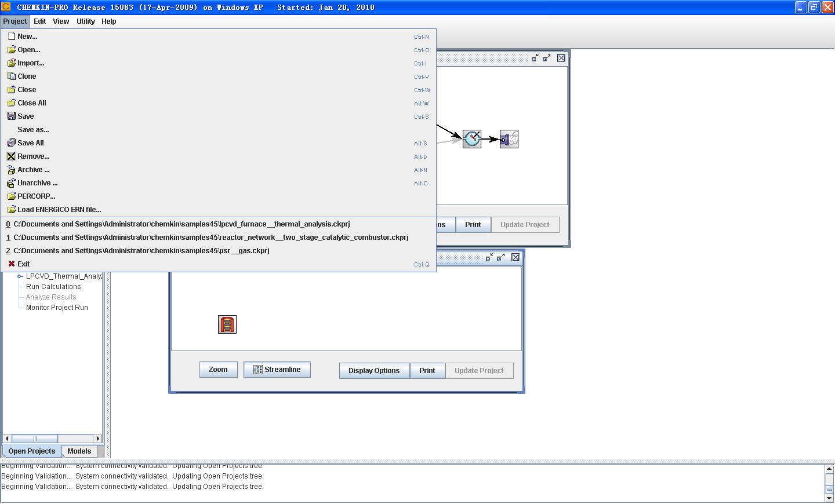Click the Clone icon in Project menu
Viewport: 835px width, 504px height.
(x=12, y=76)
